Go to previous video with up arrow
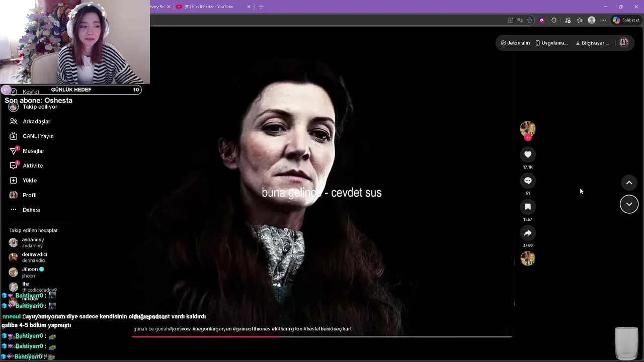Image resolution: width=644 pixels, height=362 pixels. [629, 183]
